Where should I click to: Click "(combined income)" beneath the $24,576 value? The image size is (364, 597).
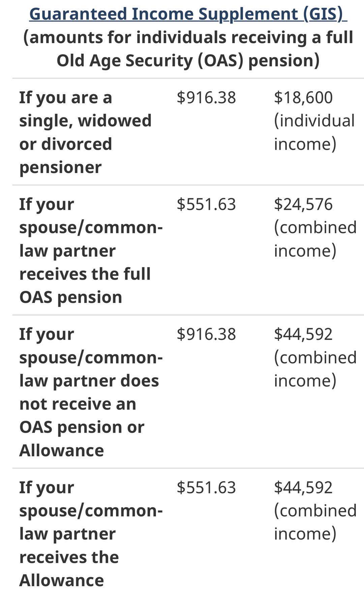(x=315, y=239)
